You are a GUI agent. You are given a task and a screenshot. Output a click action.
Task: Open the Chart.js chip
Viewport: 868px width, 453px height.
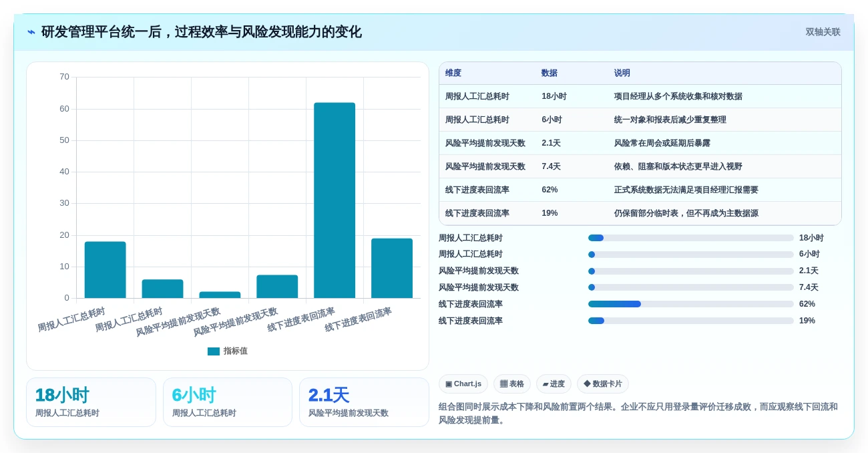point(463,384)
